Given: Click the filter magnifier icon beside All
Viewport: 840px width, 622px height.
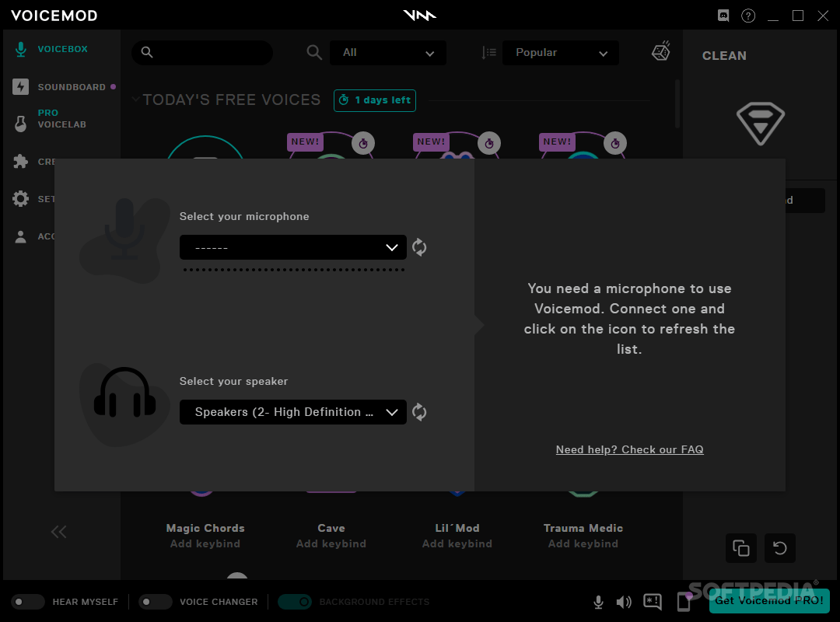Looking at the screenshot, I should pyautogui.click(x=314, y=52).
